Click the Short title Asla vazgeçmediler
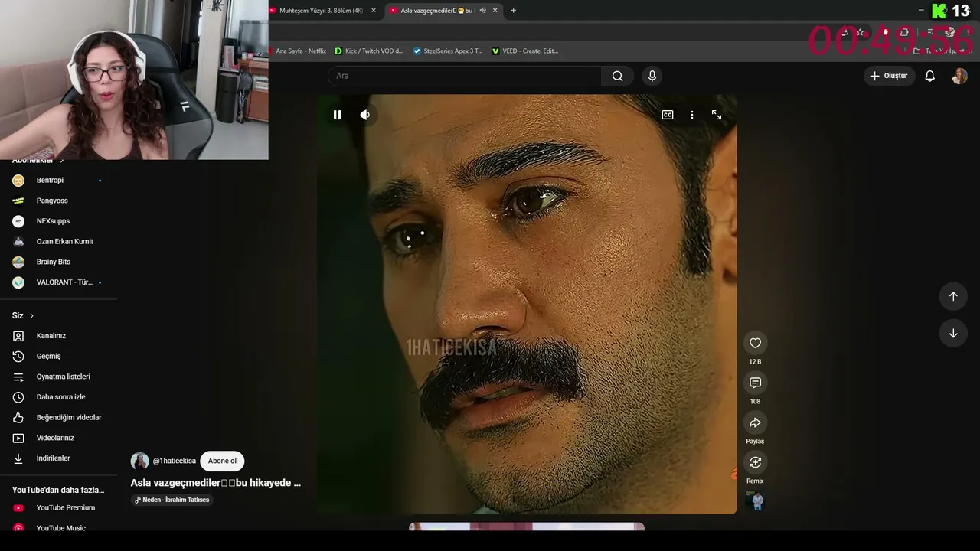 pos(215,483)
